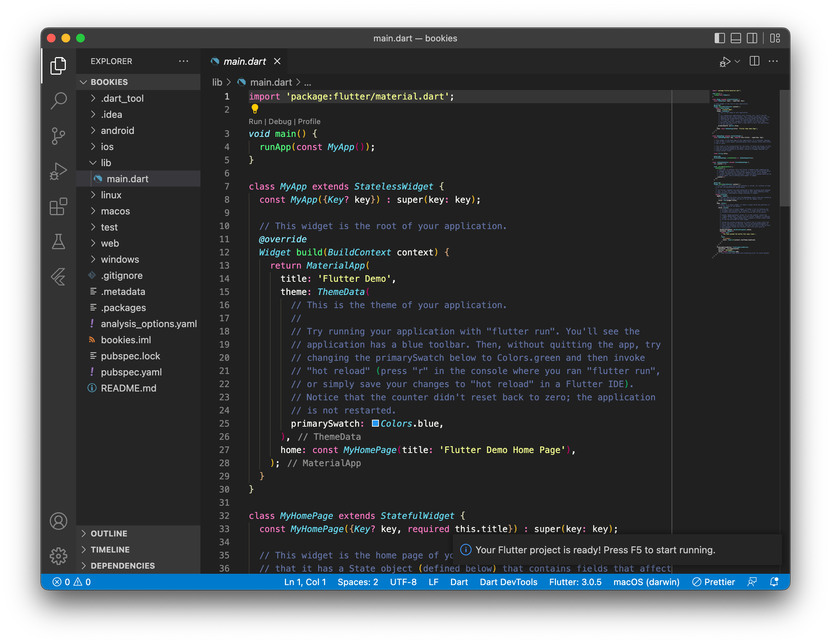Open Customize Layout icon in title bar
Image resolution: width=831 pixels, height=644 pixels.
[775, 38]
